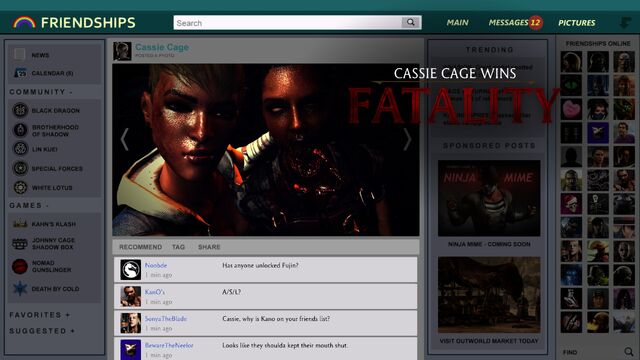The height and width of the screenshot is (360, 640).
Task: Open Messages with 12 notifications
Action: [x=515, y=22]
